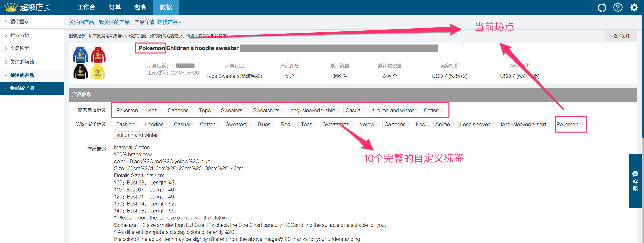Viewport: 644px width, 243px height.
Task: Open the help question-mark icon
Action: [x=618, y=7]
